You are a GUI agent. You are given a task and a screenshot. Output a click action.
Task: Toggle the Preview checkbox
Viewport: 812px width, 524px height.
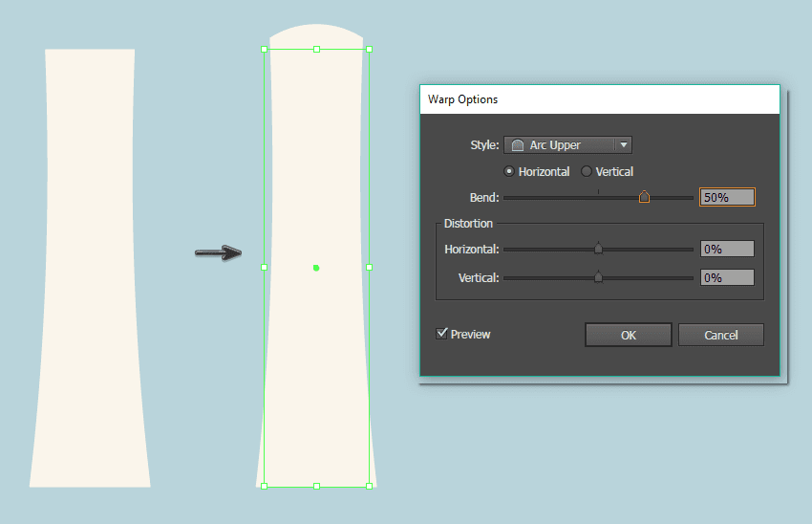tap(441, 334)
